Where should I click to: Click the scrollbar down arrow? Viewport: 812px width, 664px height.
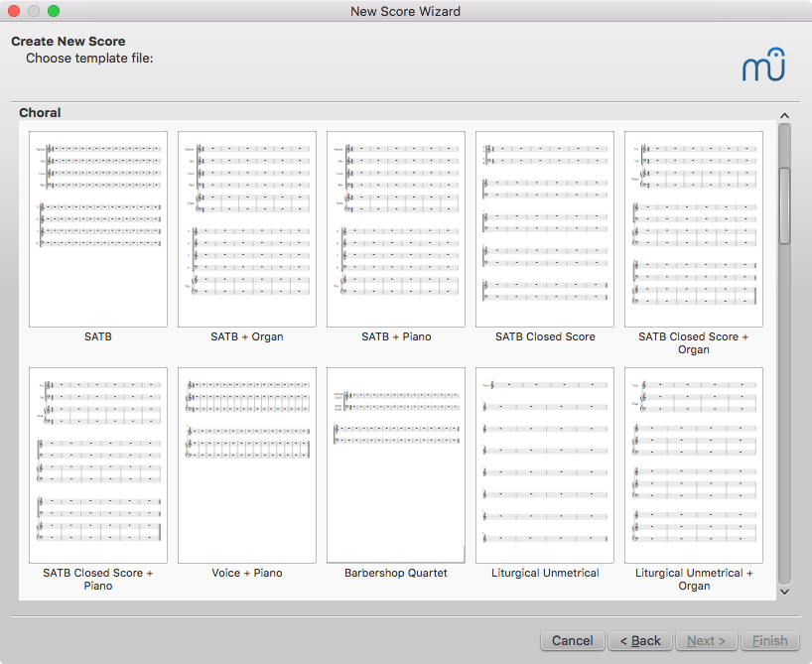(x=784, y=592)
